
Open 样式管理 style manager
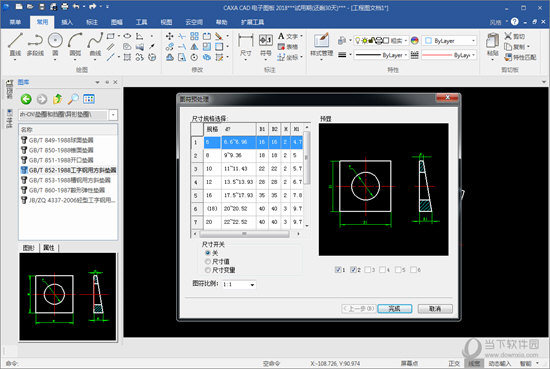321,46
